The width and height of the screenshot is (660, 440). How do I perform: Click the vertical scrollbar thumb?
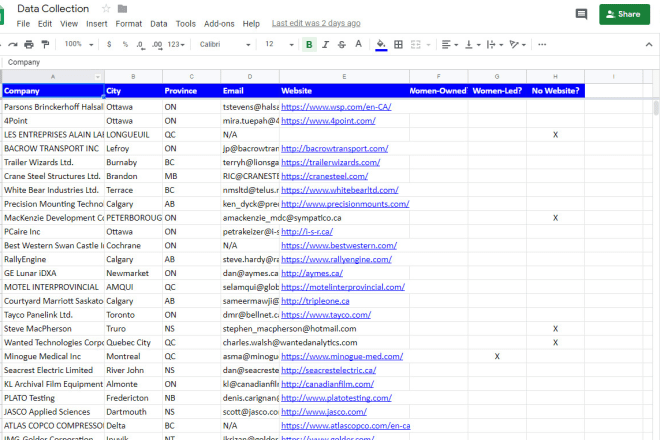[x=656, y=108]
